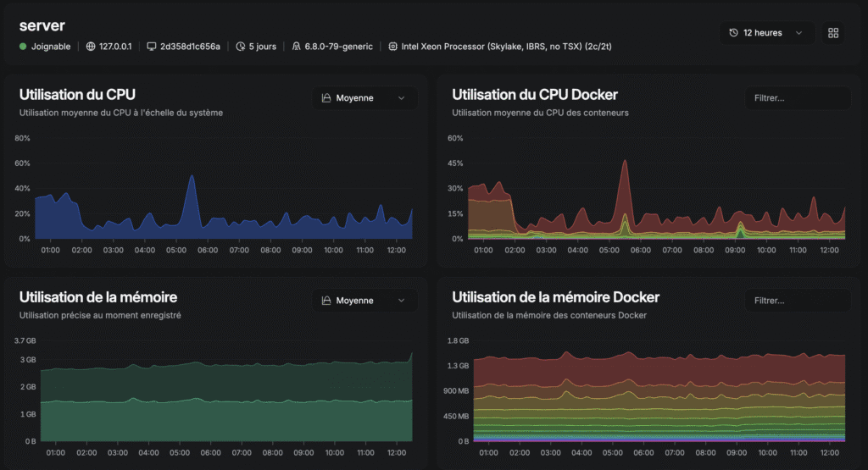
Task: Click the CPU chip icon beside Intel Xeon
Action: [x=393, y=47]
